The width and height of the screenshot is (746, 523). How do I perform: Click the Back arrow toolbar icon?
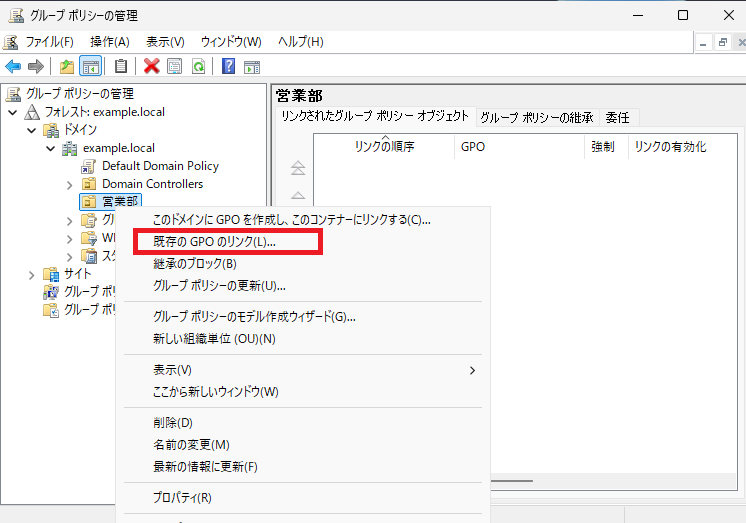click(13, 67)
